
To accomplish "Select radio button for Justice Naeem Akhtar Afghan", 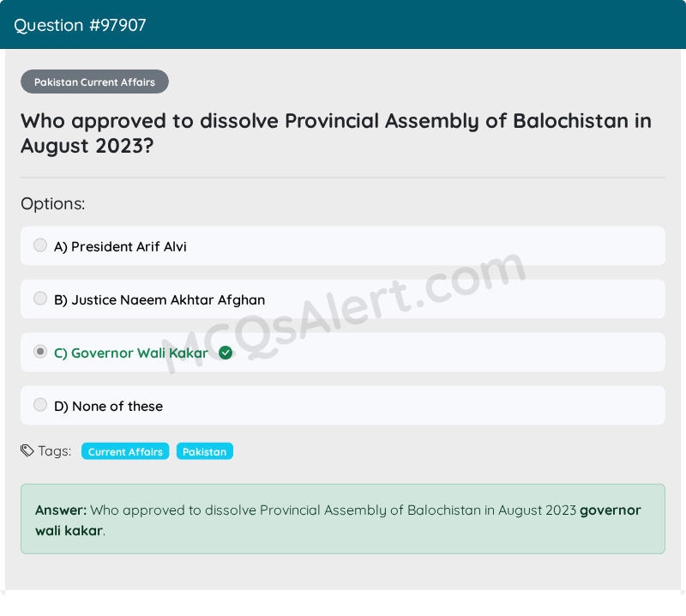I will (x=40, y=299).
